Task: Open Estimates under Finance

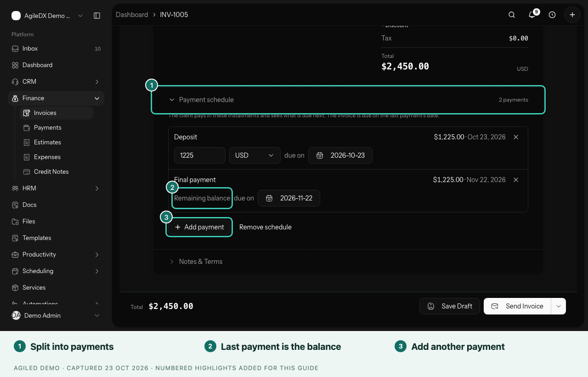Action: tap(56, 143)
